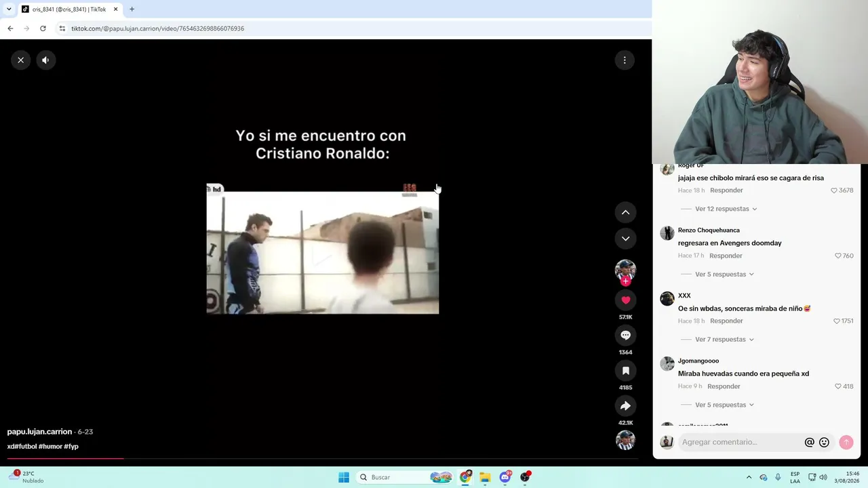Expand 'Ver 5 respuestas' under Jgomangoooo's comment
The height and width of the screenshot is (488, 868).
(724, 405)
